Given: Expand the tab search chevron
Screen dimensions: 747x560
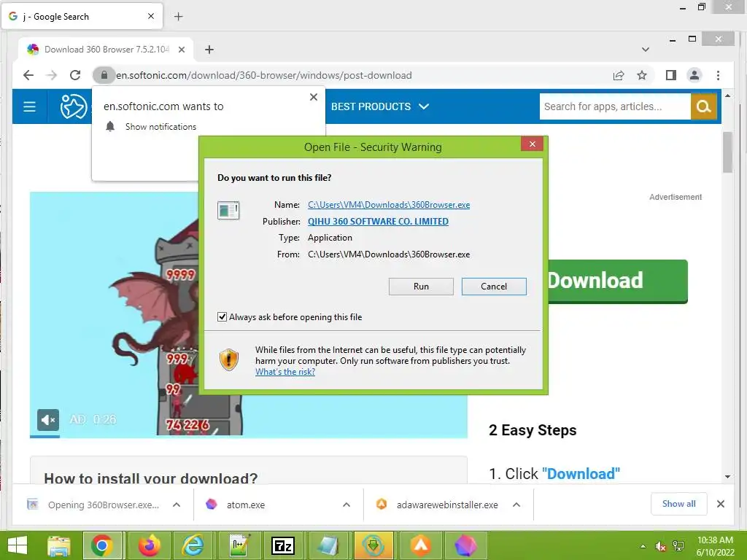Looking at the screenshot, I should 646,50.
